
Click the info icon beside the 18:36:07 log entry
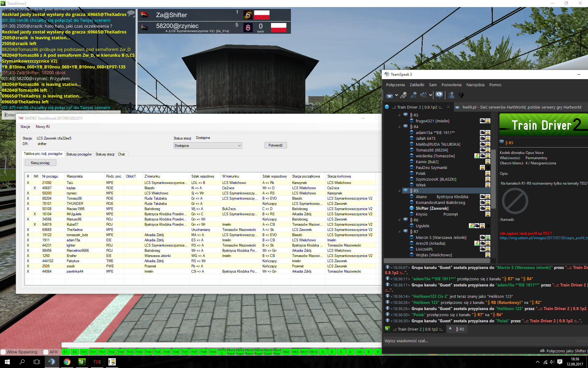click(387, 267)
